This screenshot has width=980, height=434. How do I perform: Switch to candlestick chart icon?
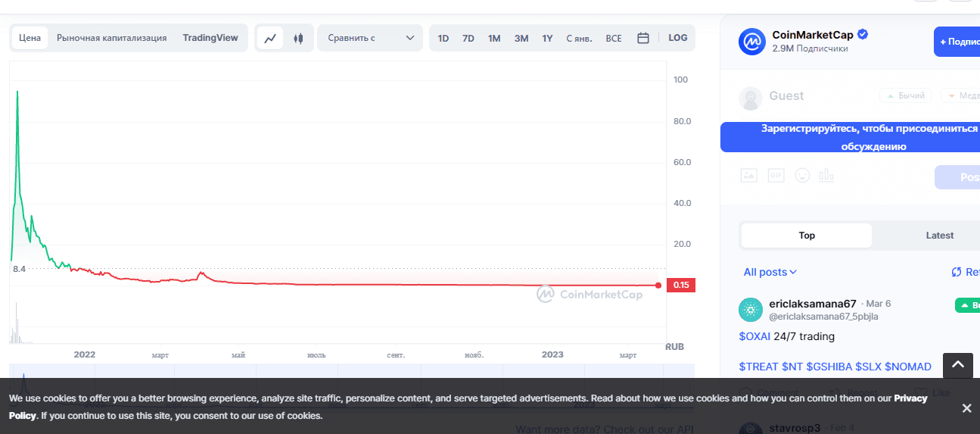[298, 38]
